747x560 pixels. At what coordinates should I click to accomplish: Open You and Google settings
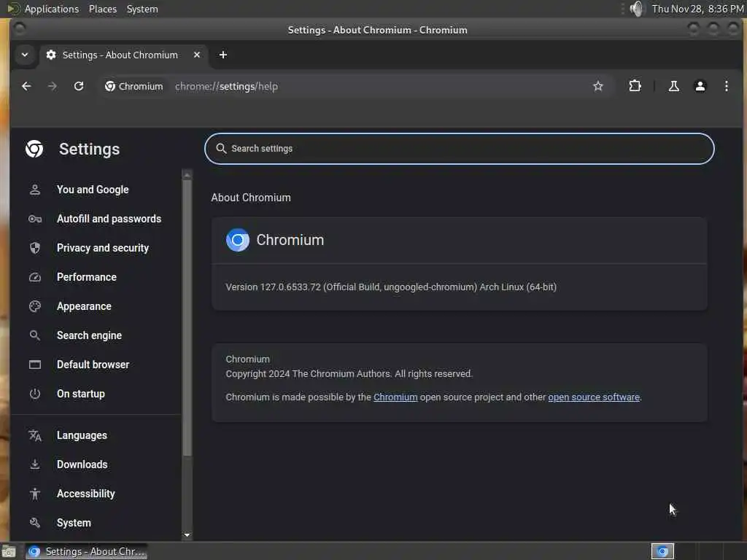point(93,190)
